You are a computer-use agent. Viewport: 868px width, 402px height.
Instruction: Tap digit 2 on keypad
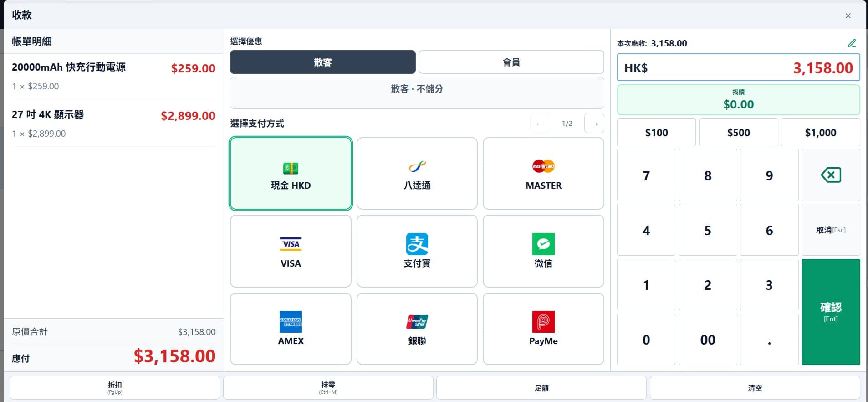coord(707,284)
